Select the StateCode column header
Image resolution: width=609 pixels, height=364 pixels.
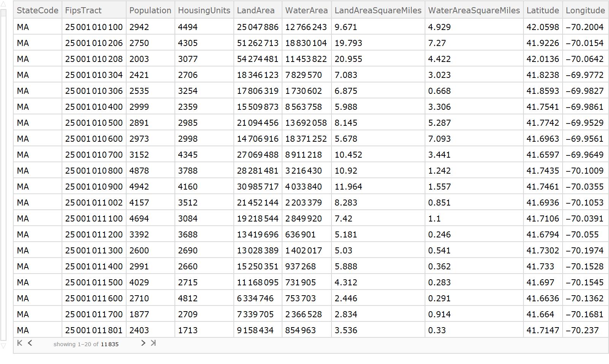pos(38,10)
